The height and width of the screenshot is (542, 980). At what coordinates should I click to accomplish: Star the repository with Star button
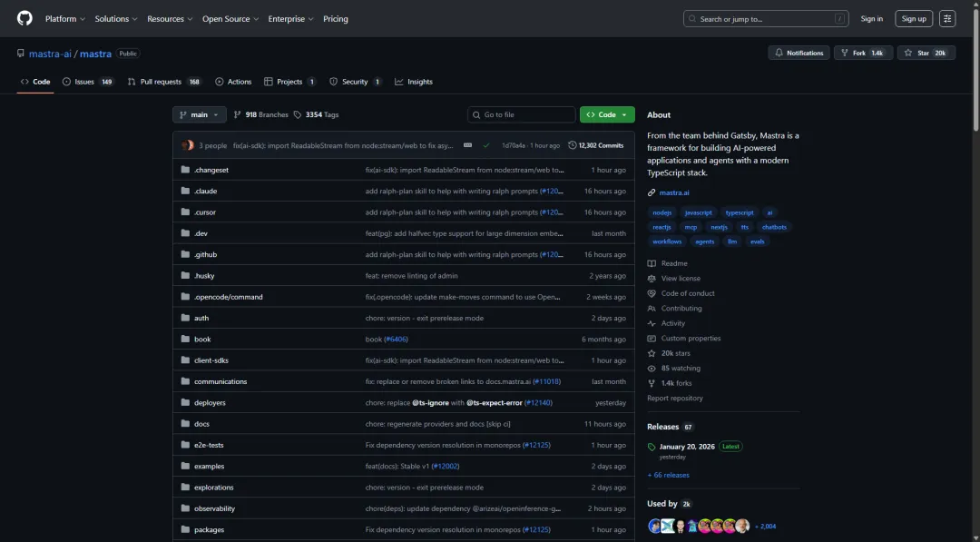coord(926,54)
